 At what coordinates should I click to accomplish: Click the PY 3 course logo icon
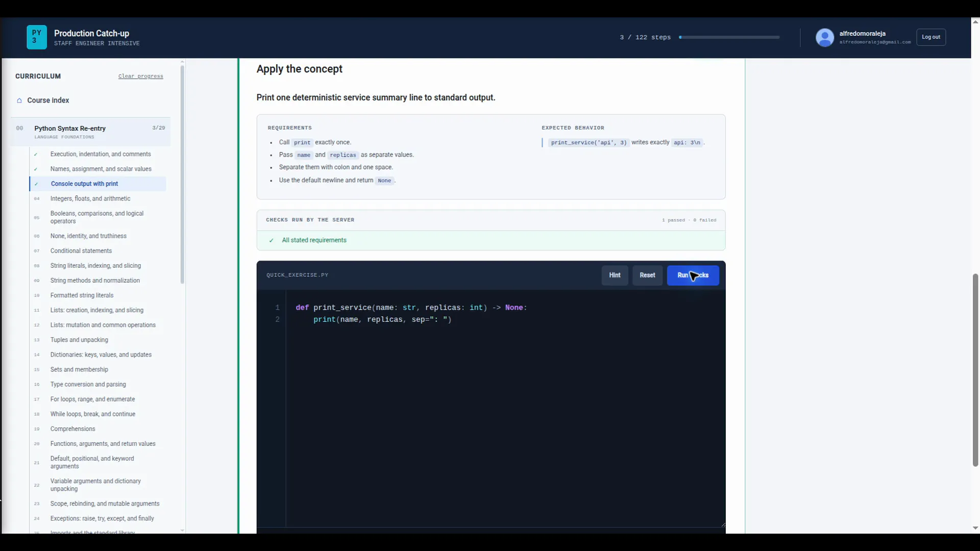pos(36,37)
